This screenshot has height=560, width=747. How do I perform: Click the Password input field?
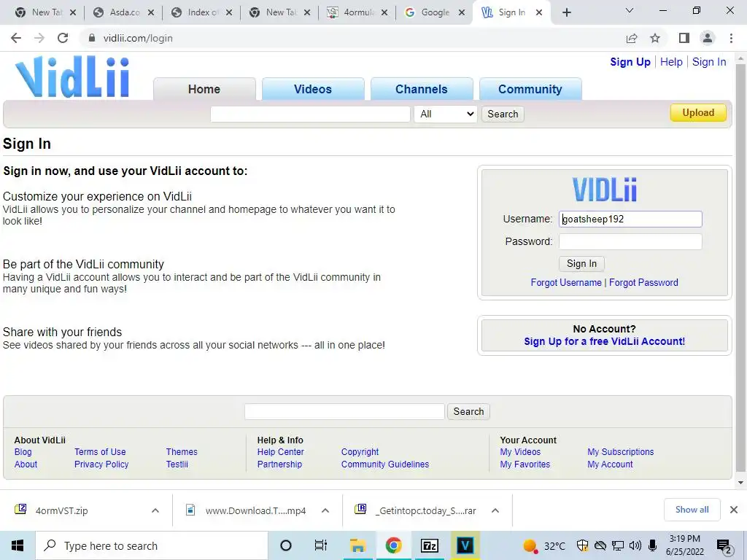coord(630,241)
